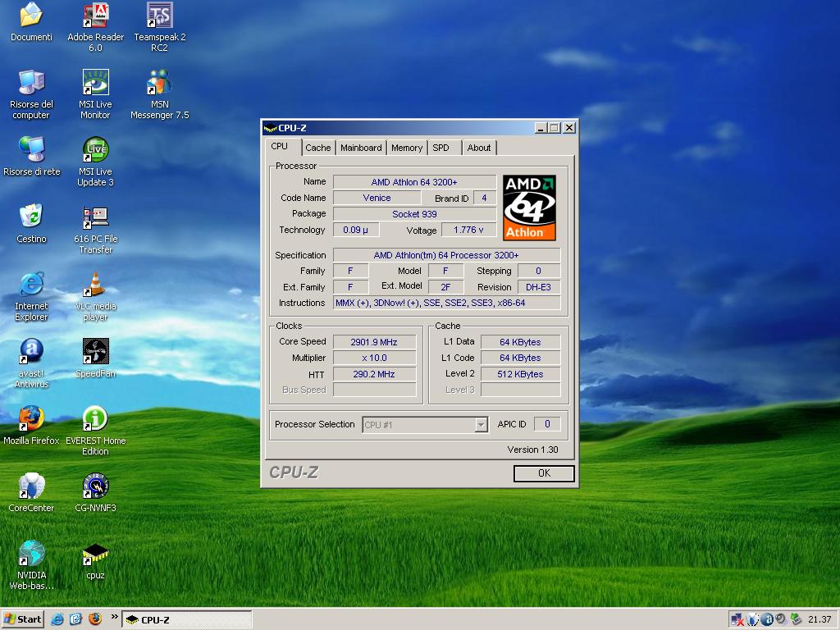
Task: Click the OK button in CPU-Z
Action: [x=544, y=473]
